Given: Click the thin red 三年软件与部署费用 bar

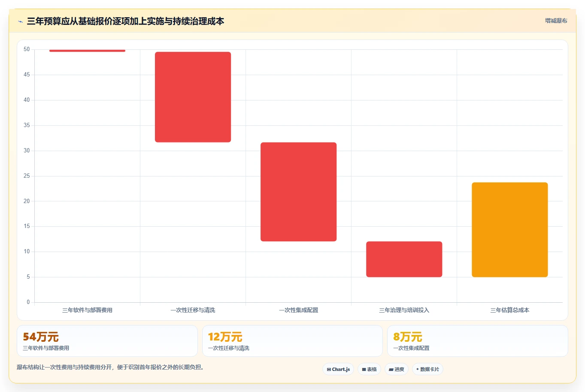Looking at the screenshot, I should pyautogui.click(x=88, y=51).
